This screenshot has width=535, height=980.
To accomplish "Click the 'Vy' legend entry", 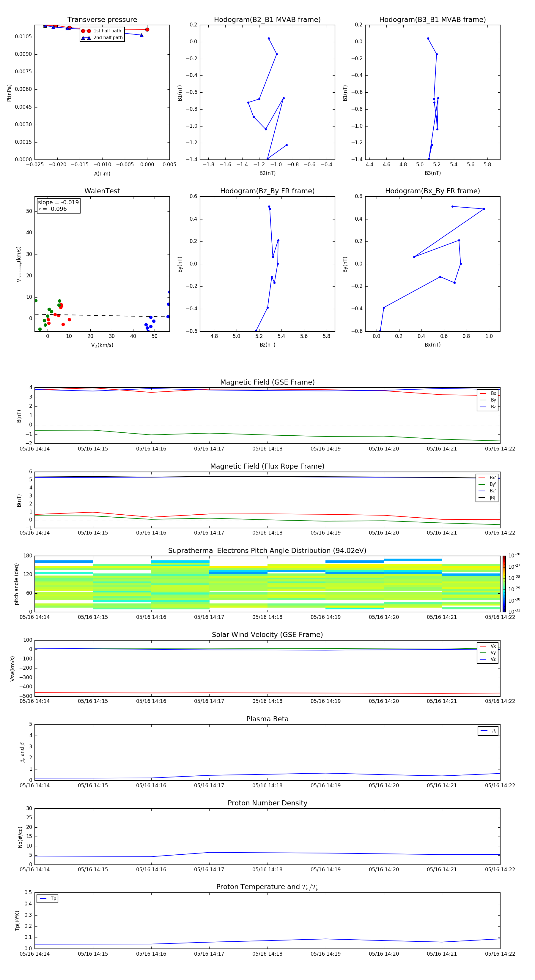I will [488, 652].
